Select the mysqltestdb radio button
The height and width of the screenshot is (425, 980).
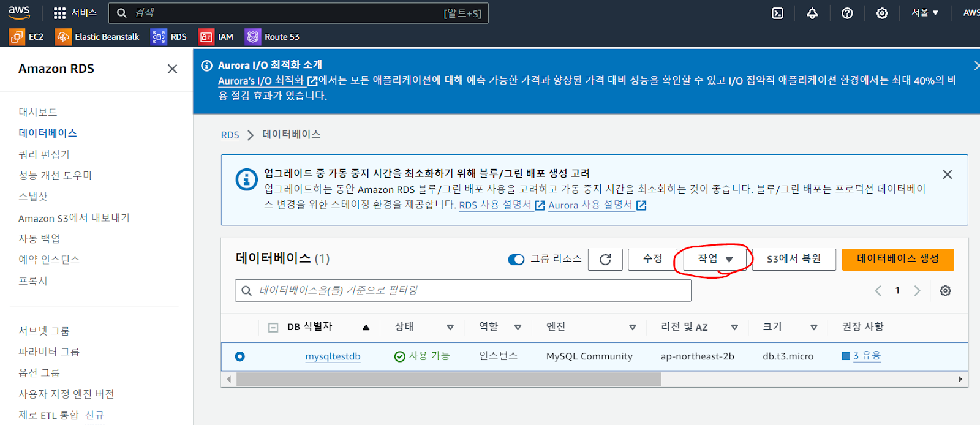240,356
